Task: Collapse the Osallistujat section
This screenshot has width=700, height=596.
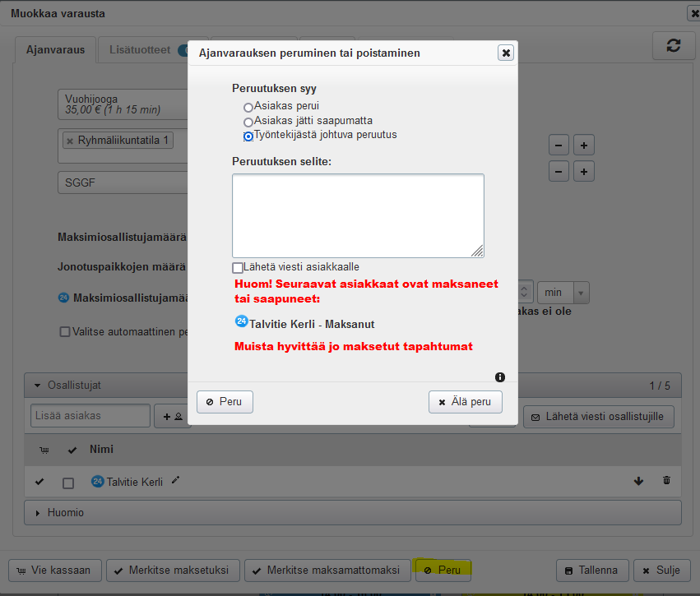Action: coord(38,385)
